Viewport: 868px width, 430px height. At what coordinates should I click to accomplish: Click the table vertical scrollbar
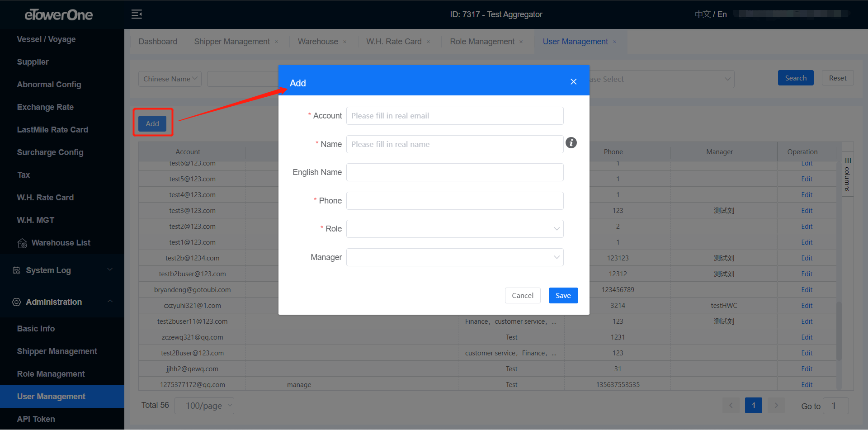pos(839,331)
